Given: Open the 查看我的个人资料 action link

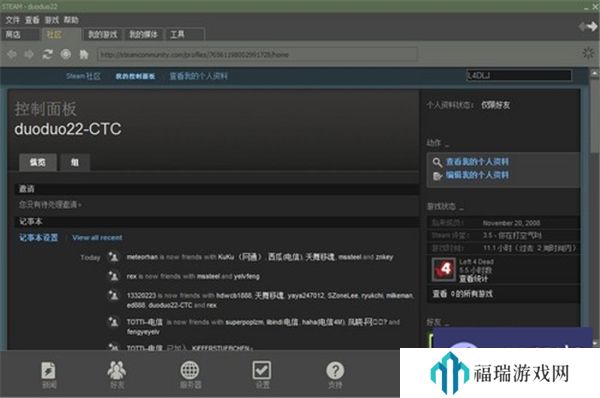Looking at the screenshot, I should pyautogui.click(x=477, y=161).
